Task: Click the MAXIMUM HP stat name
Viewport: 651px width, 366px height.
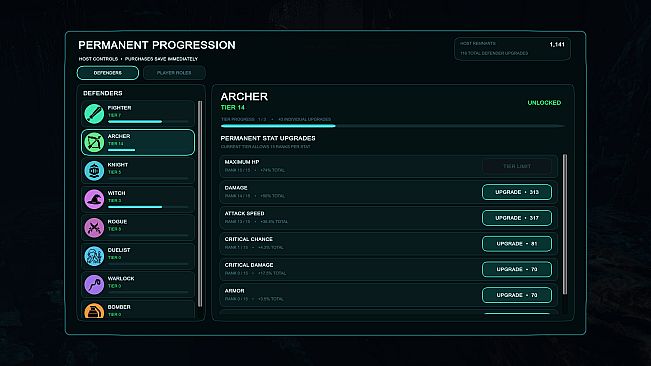Action: (242, 162)
